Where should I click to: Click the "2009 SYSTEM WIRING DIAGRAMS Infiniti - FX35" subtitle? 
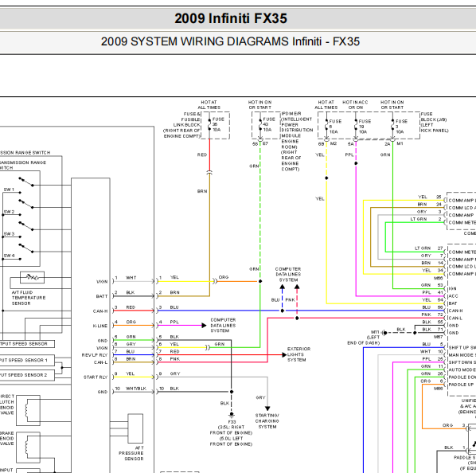[x=230, y=41]
